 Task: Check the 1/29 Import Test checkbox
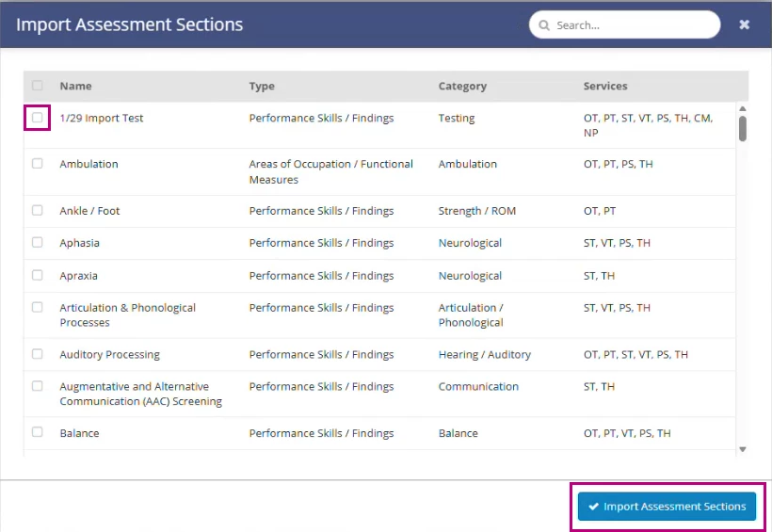38,118
